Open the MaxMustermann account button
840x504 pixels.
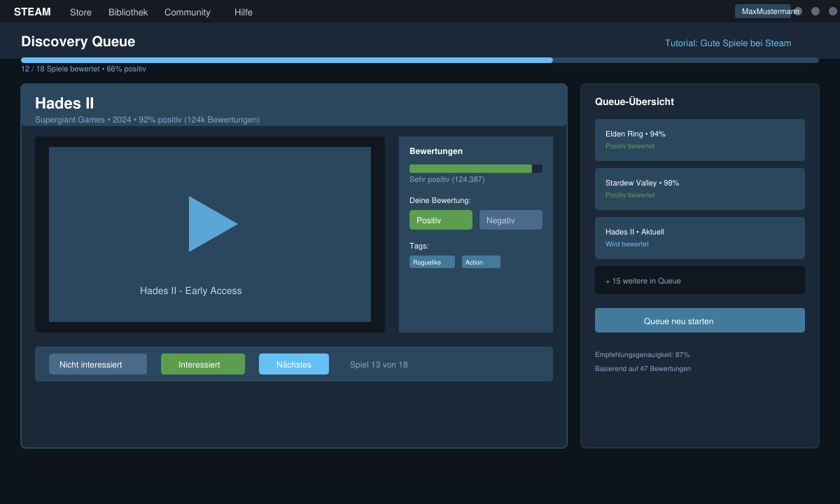763,11
